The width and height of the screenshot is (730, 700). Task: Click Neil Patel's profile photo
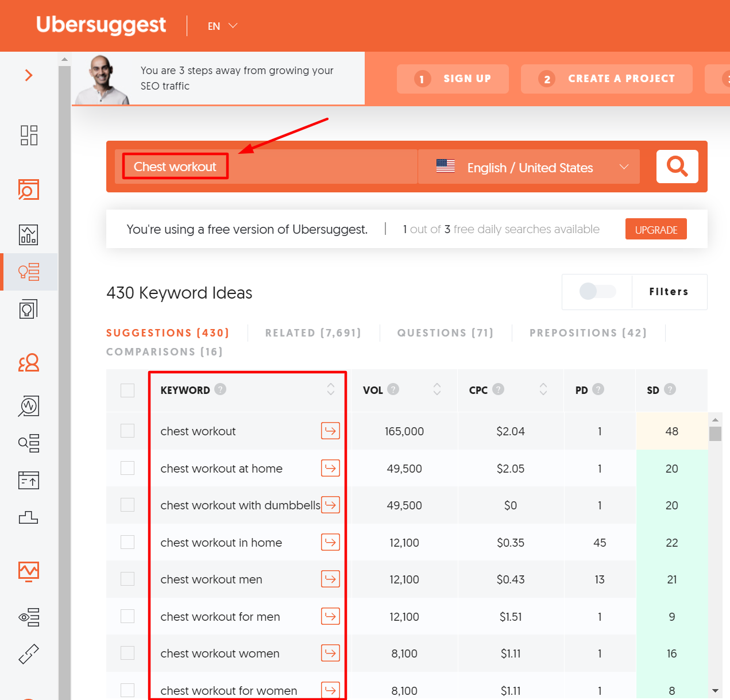coord(103,79)
